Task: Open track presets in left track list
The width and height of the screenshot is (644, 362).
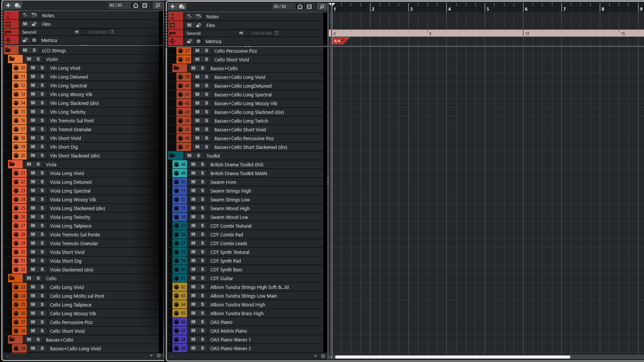Action: [x=18, y=5]
